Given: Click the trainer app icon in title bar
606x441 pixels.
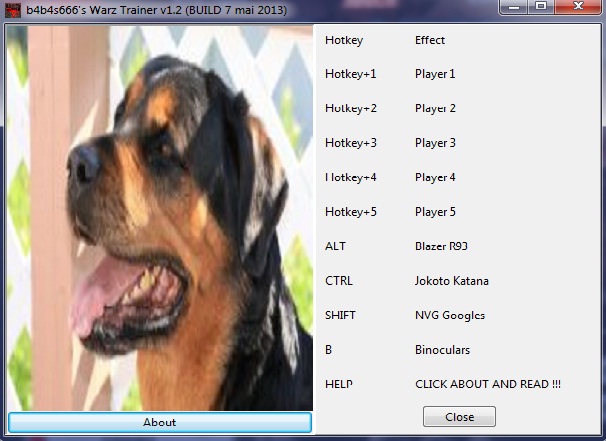Looking at the screenshot, I should (13, 10).
